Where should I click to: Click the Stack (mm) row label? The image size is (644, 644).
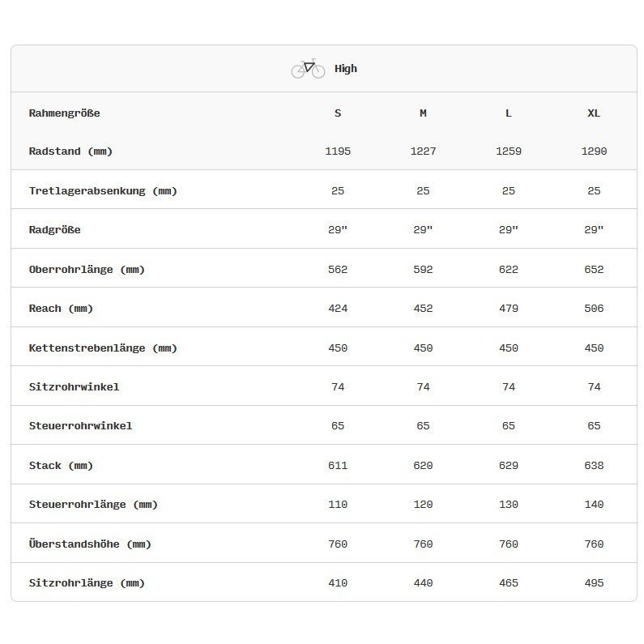tap(61, 466)
